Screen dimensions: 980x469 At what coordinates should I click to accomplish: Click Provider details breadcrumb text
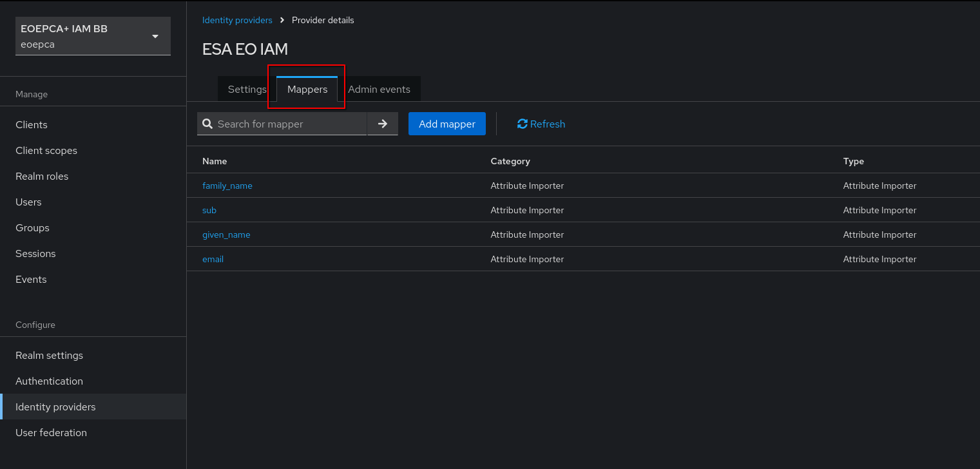click(x=323, y=20)
